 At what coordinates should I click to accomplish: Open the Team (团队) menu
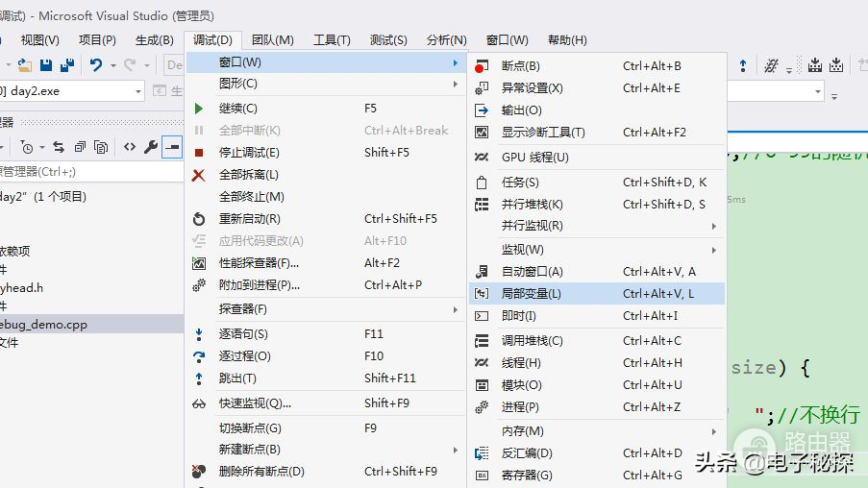[x=272, y=39]
